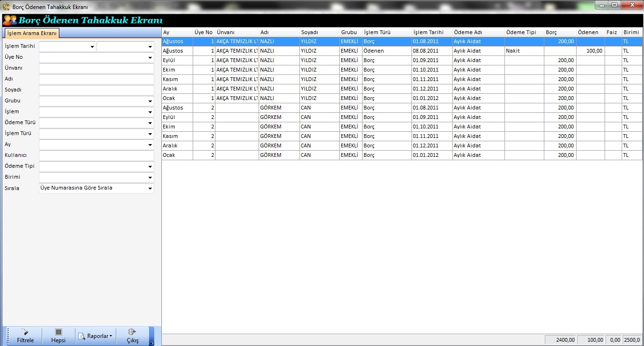Open the Raporlar report menu

pos(96,336)
